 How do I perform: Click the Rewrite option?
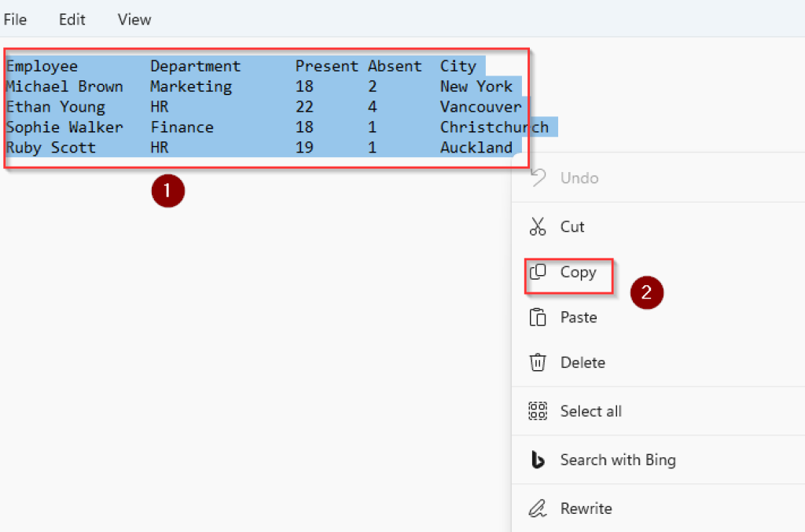[586, 508]
